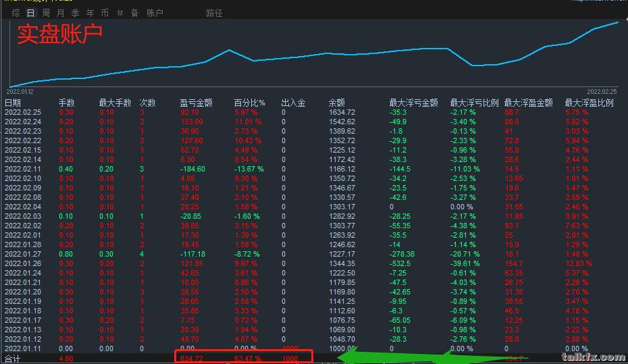This screenshot has width=628, height=364.
Task: Select the M tab
Action: (120, 13)
